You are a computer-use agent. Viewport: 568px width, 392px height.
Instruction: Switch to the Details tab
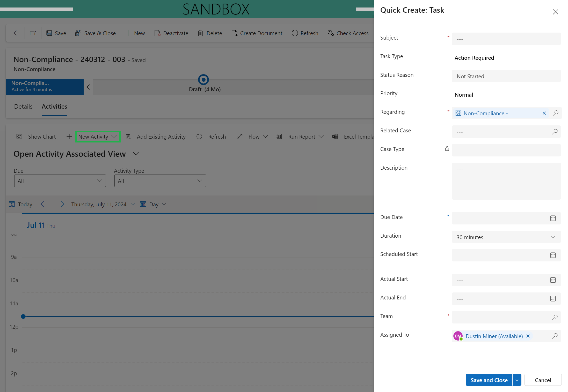(x=23, y=107)
